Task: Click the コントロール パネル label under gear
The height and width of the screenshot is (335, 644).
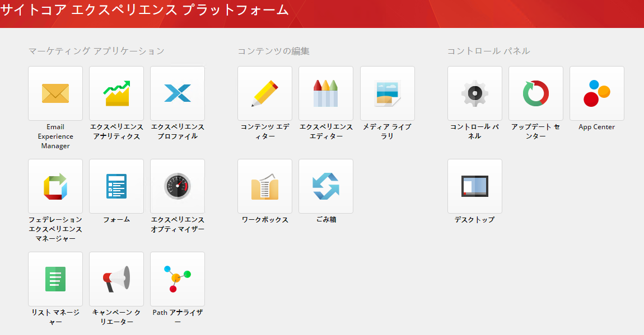Action: coord(475,131)
